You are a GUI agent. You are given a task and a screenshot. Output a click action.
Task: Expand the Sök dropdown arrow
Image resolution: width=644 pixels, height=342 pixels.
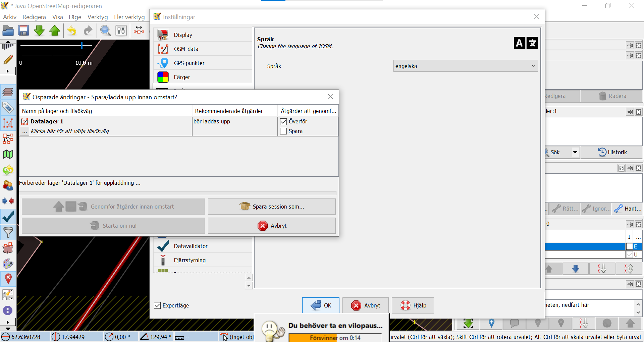pos(575,152)
